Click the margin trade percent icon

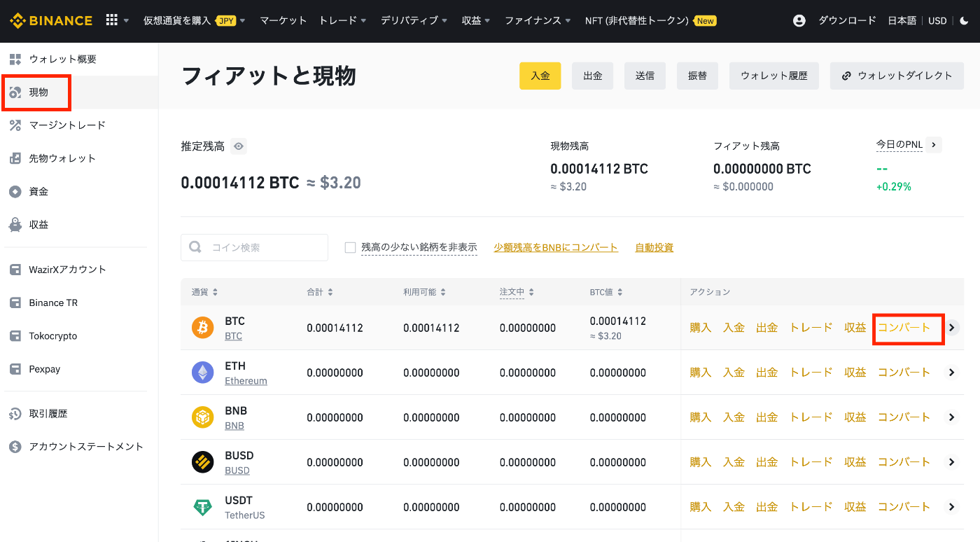15,125
